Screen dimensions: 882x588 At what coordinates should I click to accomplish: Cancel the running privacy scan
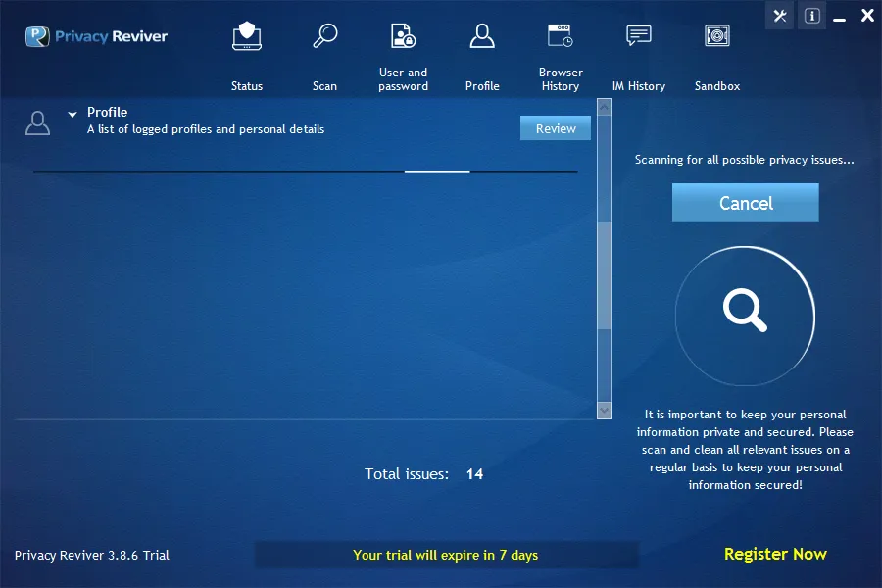[x=746, y=203]
